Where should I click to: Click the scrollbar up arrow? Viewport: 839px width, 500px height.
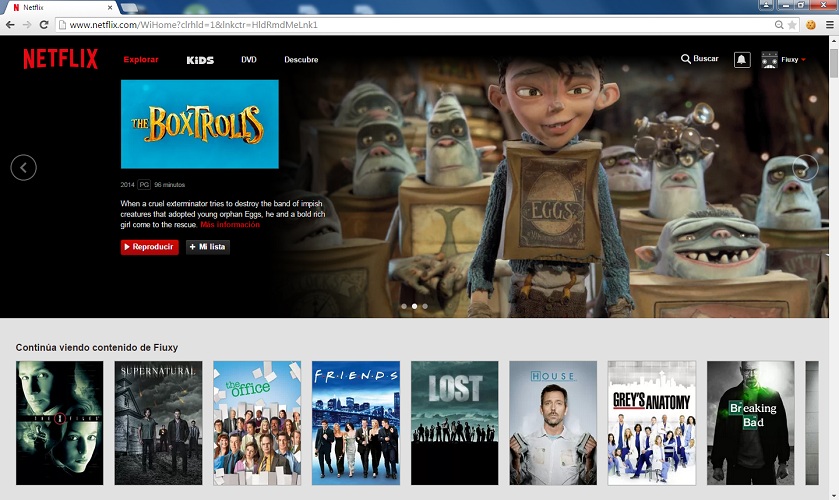click(x=834, y=42)
